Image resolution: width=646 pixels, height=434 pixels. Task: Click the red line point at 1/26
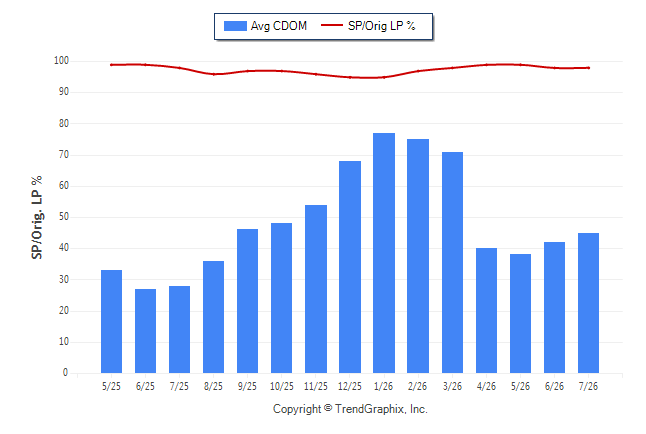click(x=384, y=77)
